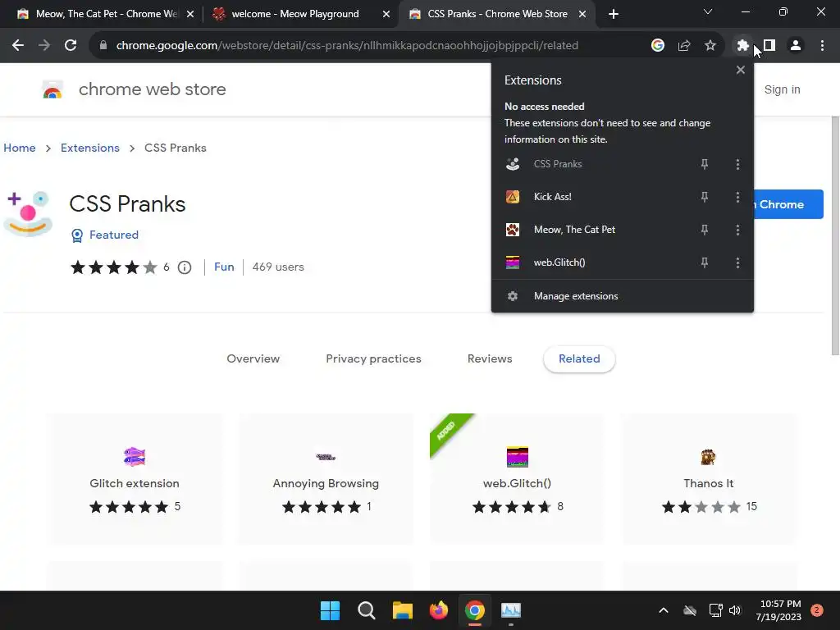Viewport: 840px width, 630px height.
Task: Show hidden system tray icons
Action: point(663,610)
